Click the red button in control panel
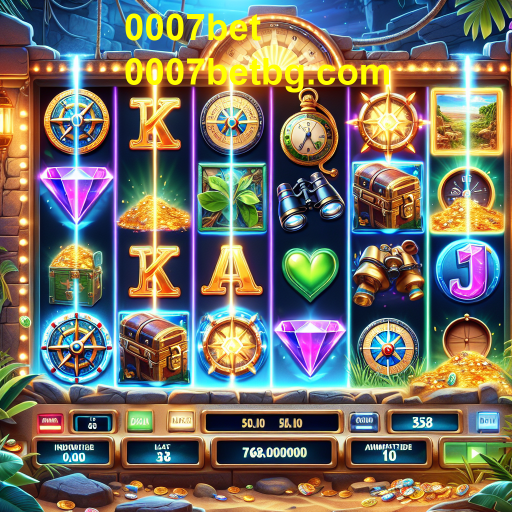Image resolution: width=512 pixels, height=512 pixels. pyautogui.click(x=50, y=423)
